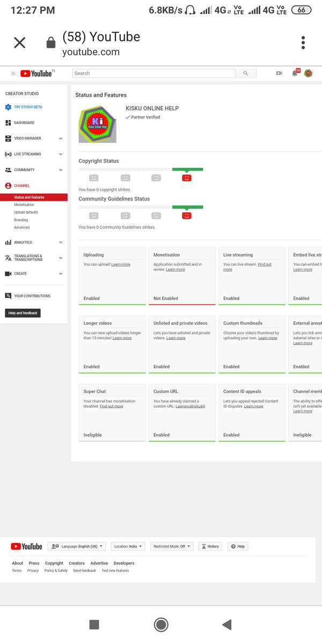Open Send feedback footer link
Image resolution: width=322 pixels, height=644 pixels.
click(x=85, y=570)
